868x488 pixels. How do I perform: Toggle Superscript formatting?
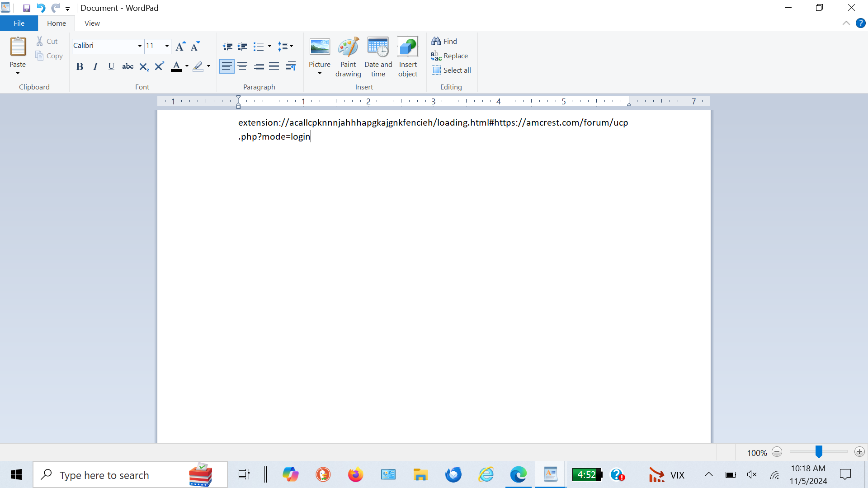pos(159,67)
